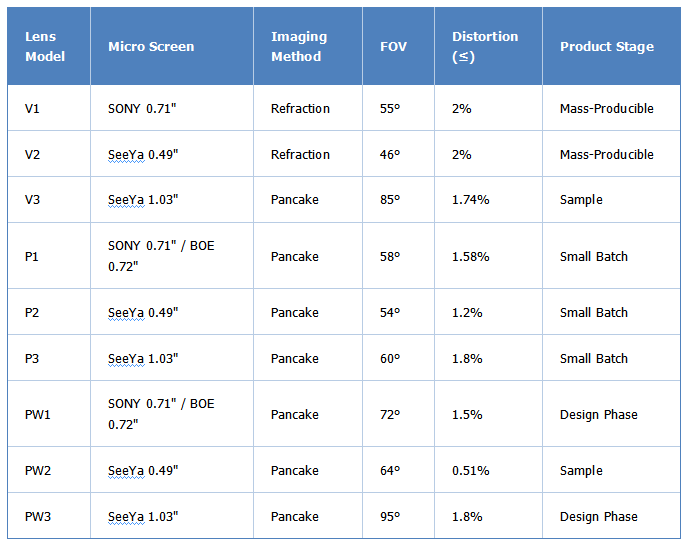Select the P2 row Small Batch cell
688x546 pixels.
[x=611, y=312]
